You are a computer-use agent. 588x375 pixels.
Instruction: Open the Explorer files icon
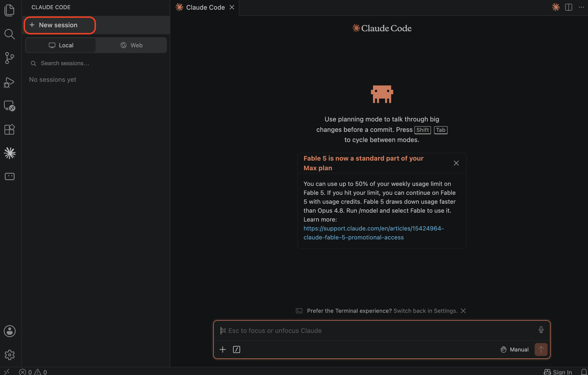pyautogui.click(x=9, y=10)
